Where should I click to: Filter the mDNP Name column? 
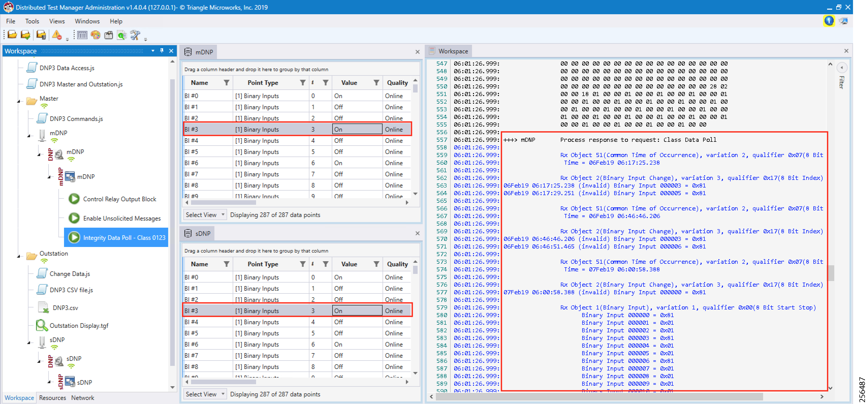point(226,83)
